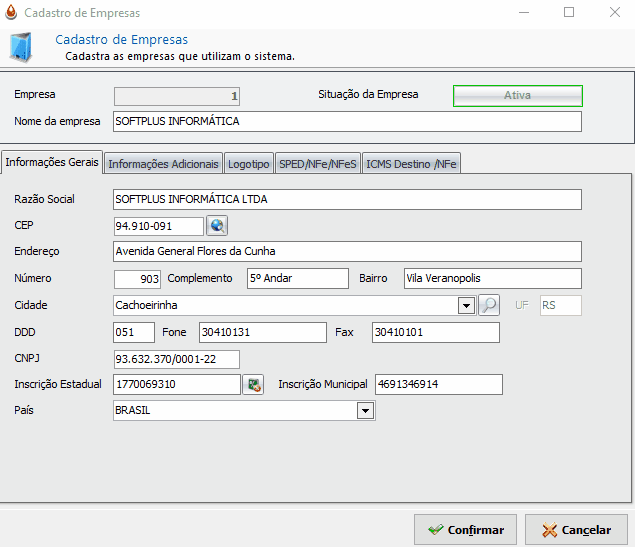635x547 pixels.
Task: Click the Cadastro de Empresas blue heading
Action: pyautogui.click(x=121, y=40)
